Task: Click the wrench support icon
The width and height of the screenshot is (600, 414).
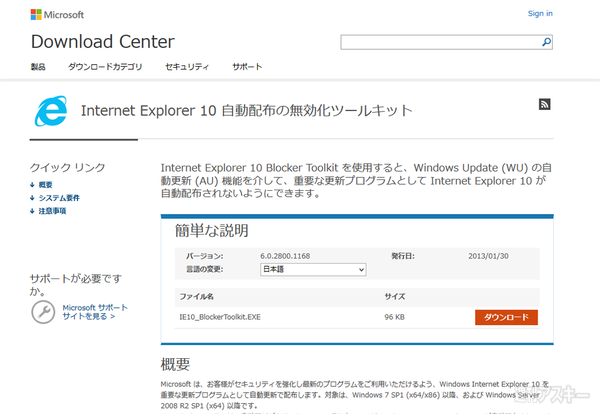Action: click(x=43, y=312)
